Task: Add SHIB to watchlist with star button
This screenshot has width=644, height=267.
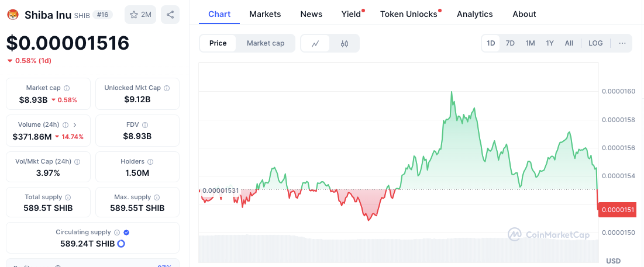Action: click(140, 15)
